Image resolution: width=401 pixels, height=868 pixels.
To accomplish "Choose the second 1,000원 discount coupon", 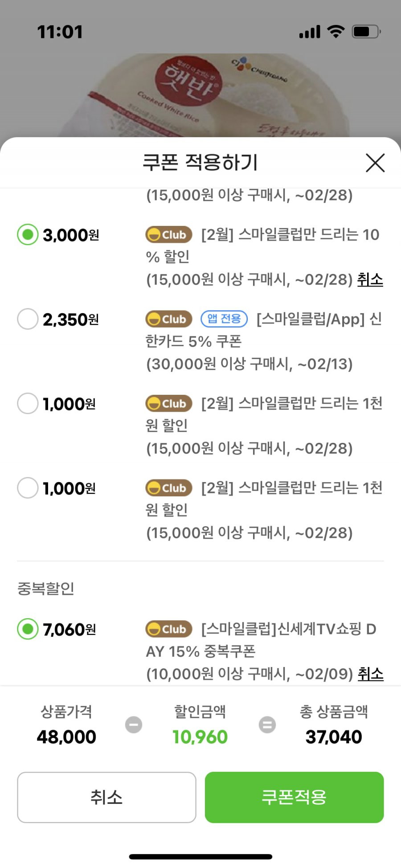I will click(x=28, y=488).
